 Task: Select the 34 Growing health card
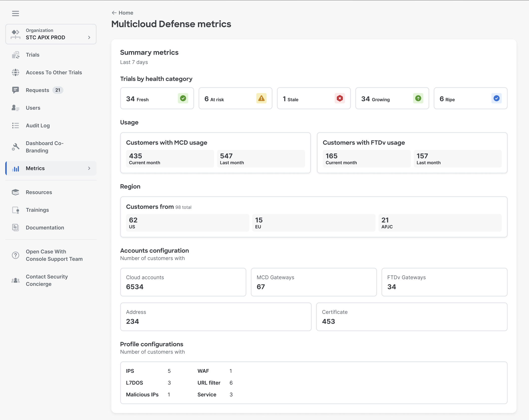click(392, 98)
